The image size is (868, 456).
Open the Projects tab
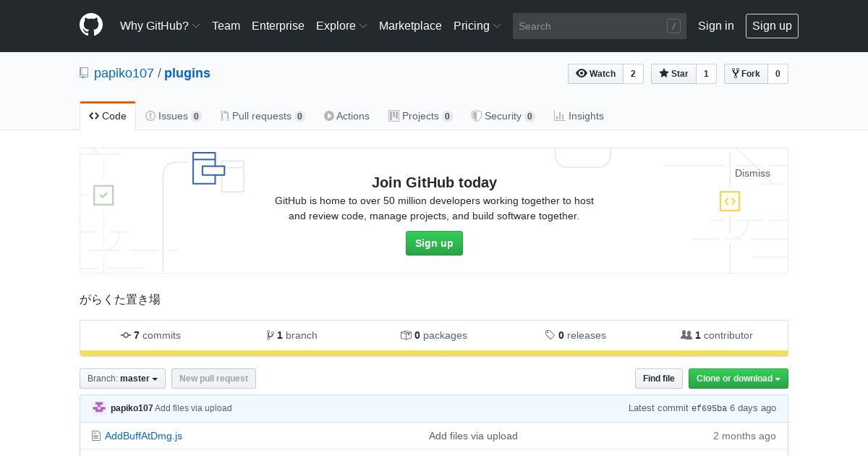point(420,116)
